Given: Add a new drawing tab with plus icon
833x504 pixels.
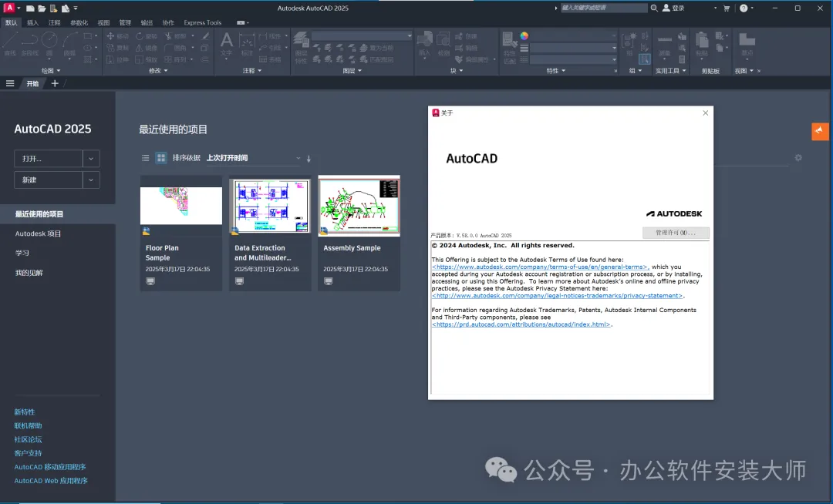Looking at the screenshot, I should coord(55,83).
